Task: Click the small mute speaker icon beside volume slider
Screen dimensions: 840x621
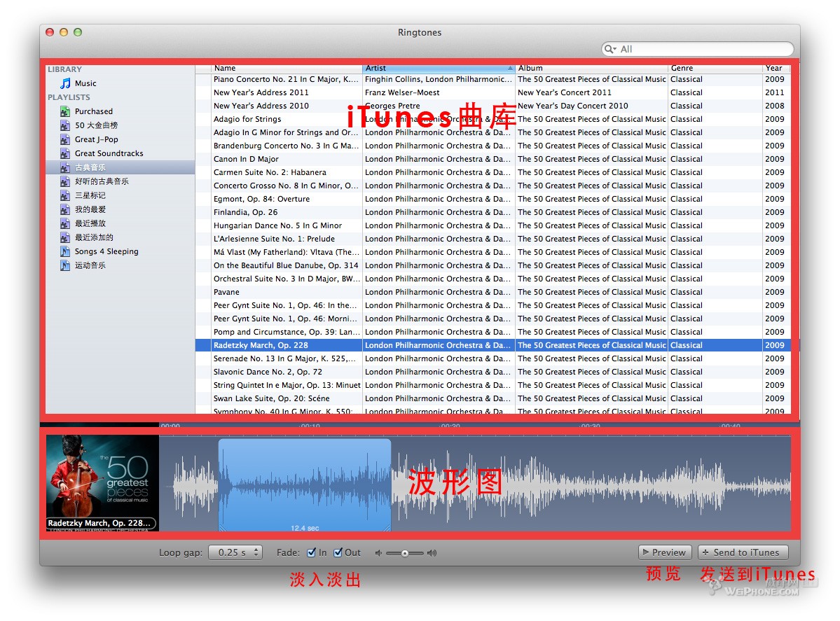Action: (379, 552)
